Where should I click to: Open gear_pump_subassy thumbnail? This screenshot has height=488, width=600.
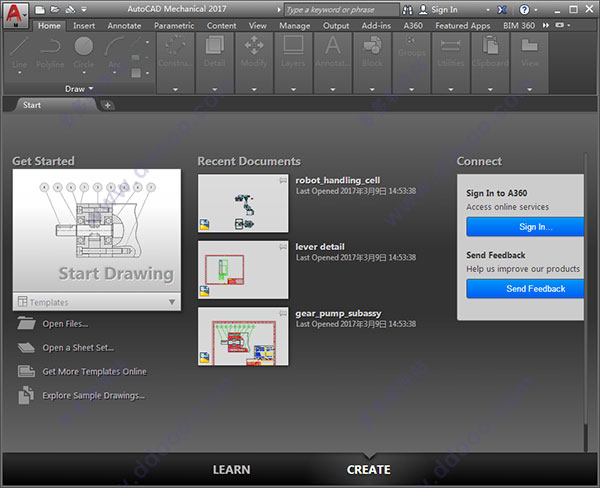(243, 336)
